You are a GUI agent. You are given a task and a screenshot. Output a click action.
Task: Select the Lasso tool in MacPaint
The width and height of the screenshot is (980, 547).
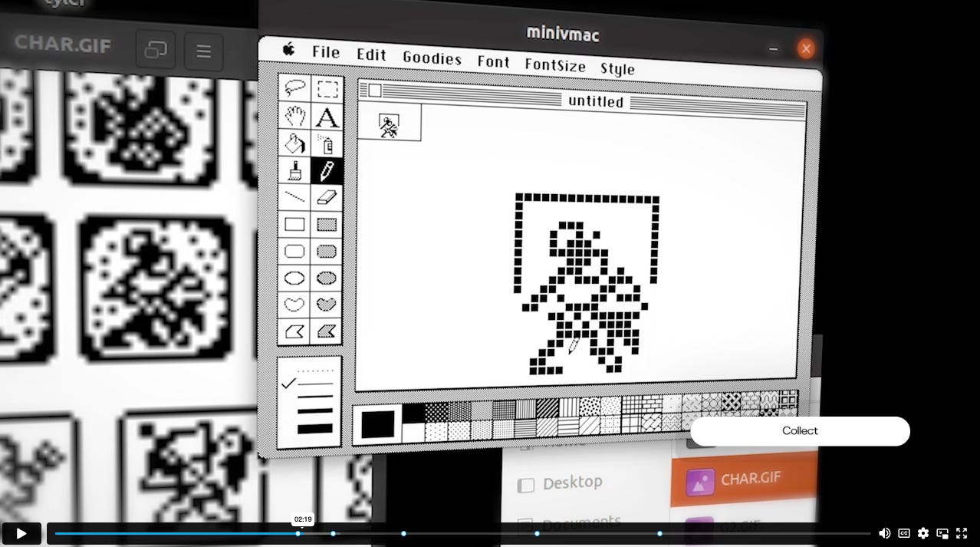click(x=294, y=88)
